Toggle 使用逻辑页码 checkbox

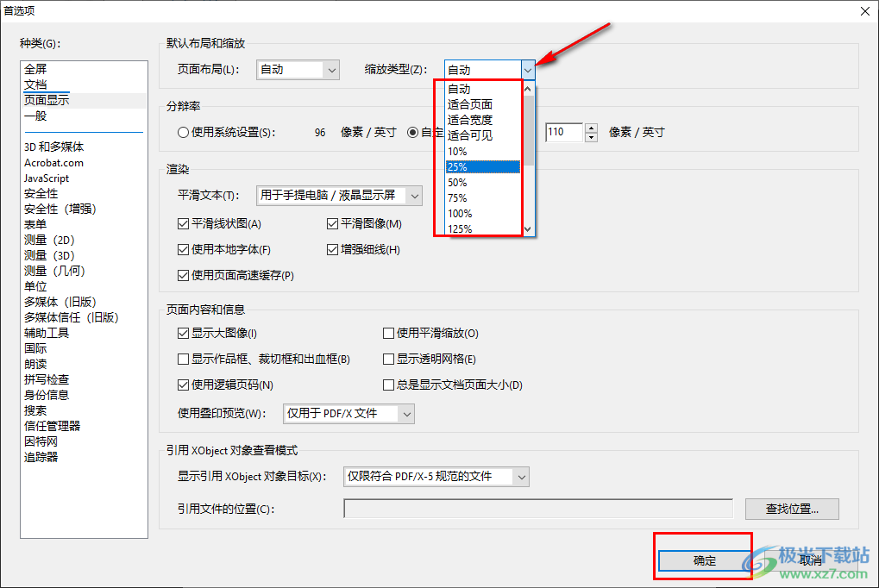point(183,385)
